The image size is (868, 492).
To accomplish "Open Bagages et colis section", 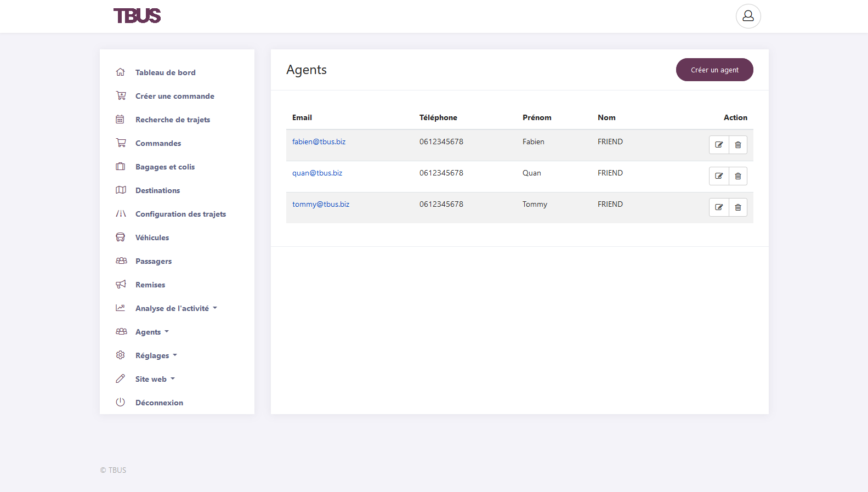I will pos(165,167).
